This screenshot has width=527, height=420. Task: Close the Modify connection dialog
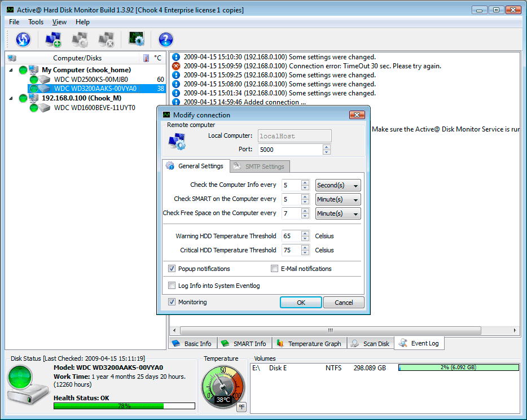[x=357, y=115]
